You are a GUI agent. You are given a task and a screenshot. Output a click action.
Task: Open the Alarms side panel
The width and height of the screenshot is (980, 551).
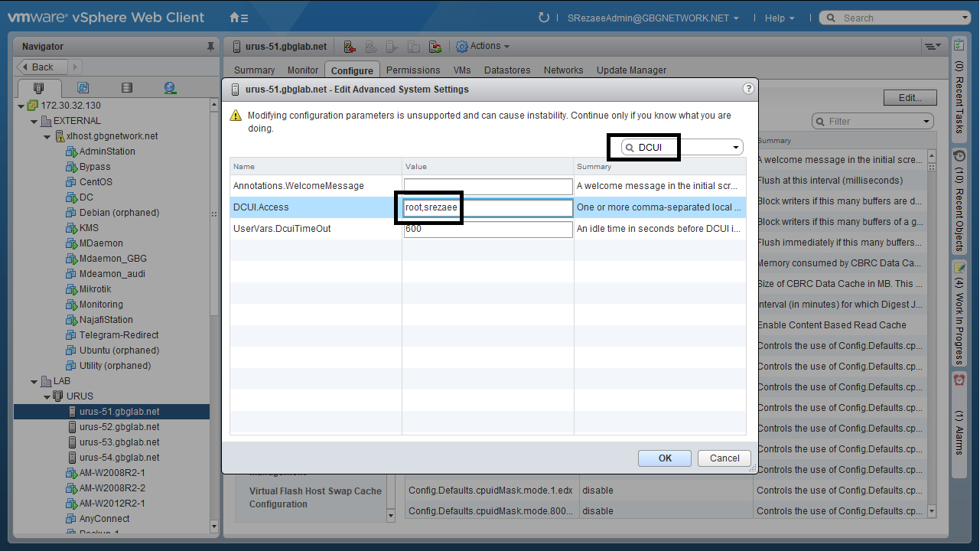(959, 417)
